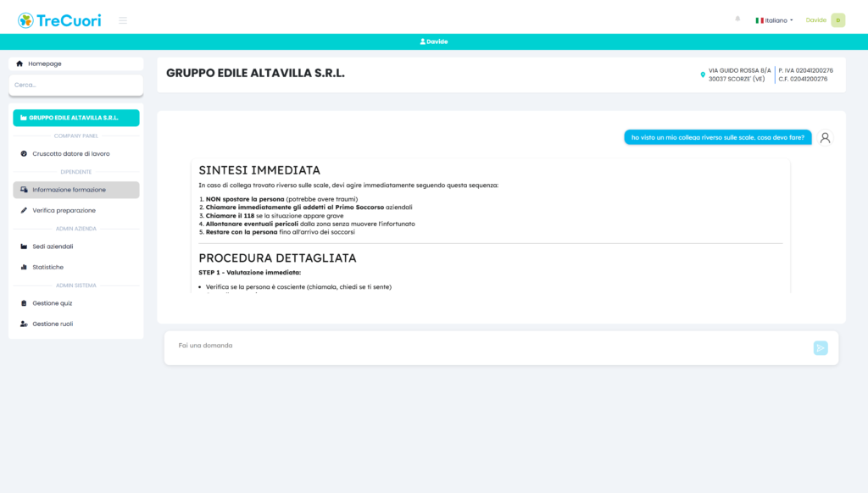
Task: Click the Gestione quiz clipboard icon
Action: 24,303
